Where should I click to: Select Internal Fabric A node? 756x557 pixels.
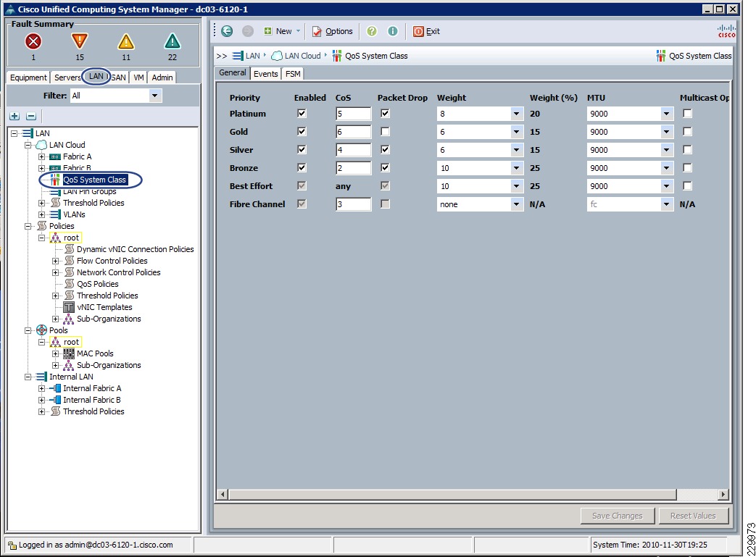click(92, 388)
